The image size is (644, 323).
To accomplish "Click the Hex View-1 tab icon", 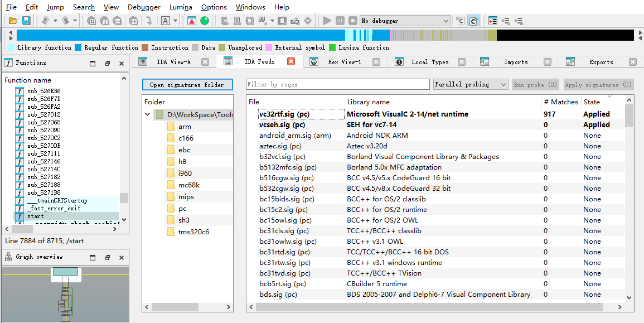I will click(314, 62).
